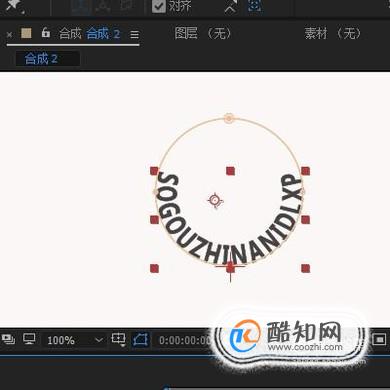Toggle the 对齐 snapping checkbox
This screenshot has height=390, width=390.
click(x=159, y=6)
